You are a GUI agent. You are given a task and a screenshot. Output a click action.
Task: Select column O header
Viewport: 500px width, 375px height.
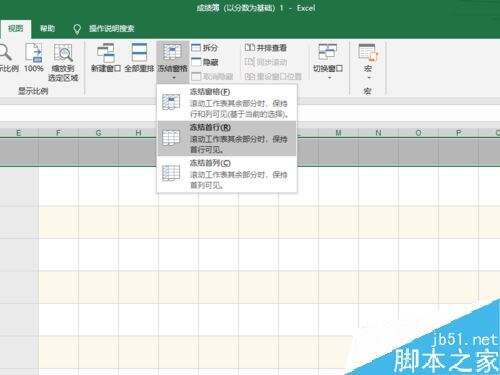[x=418, y=133]
